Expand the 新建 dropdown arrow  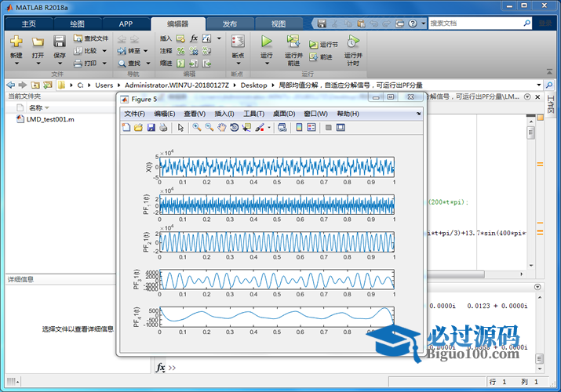point(16,64)
